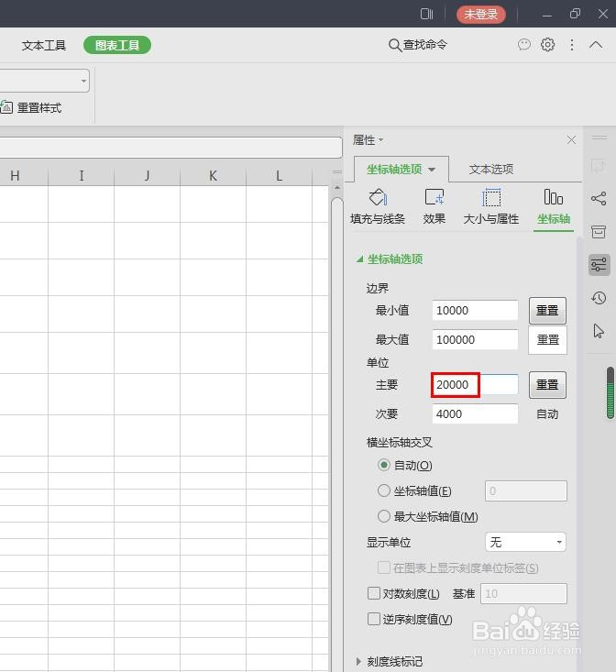Click the formula bar input area

170,148
